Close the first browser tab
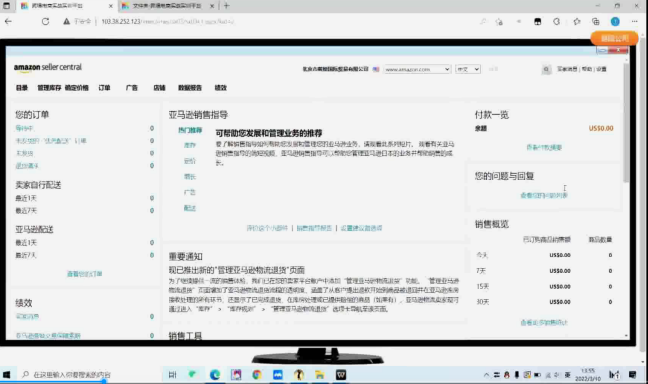The height and width of the screenshot is (384, 648). pos(110,6)
